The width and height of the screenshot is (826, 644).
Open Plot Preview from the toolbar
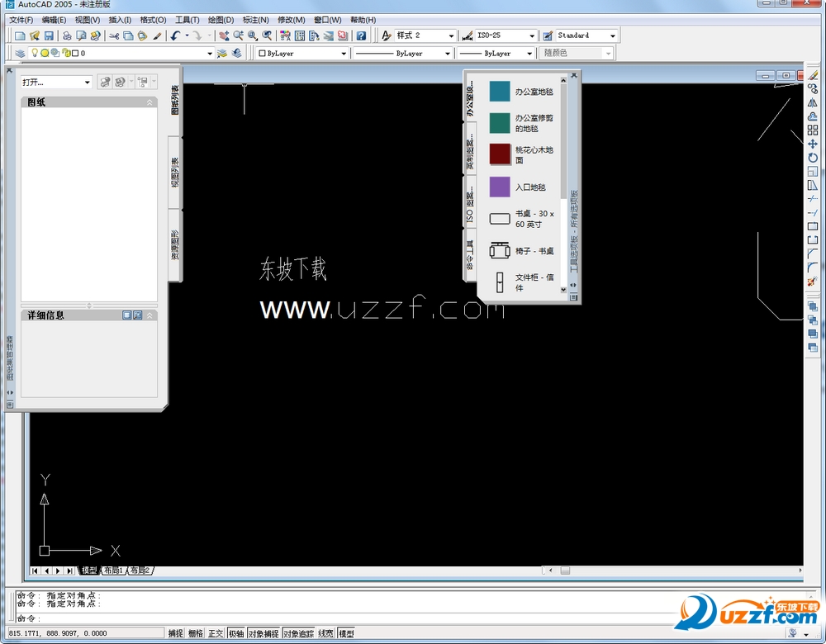click(x=81, y=36)
